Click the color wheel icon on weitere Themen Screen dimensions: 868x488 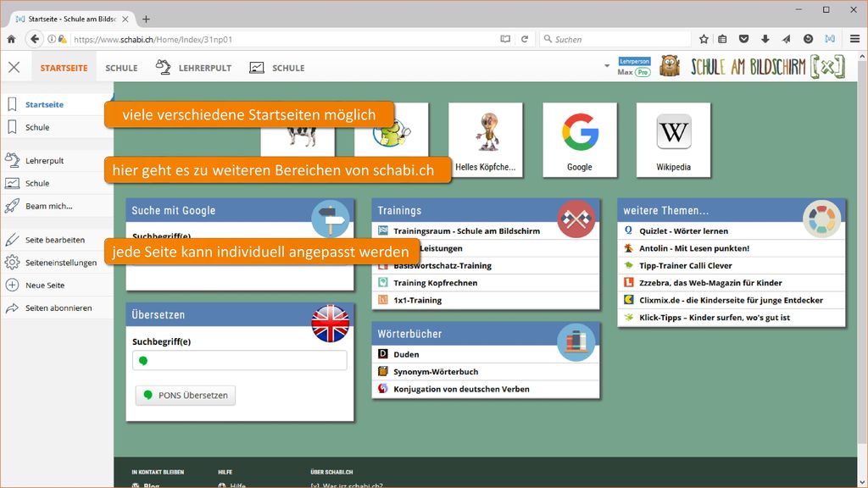coord(822,219)
